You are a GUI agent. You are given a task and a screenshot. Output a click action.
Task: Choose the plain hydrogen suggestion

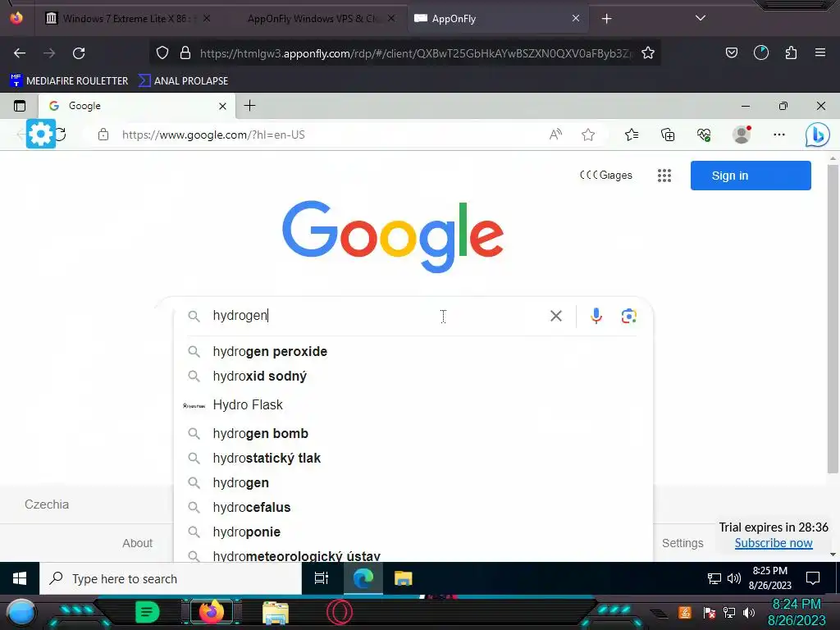point(413,482)
